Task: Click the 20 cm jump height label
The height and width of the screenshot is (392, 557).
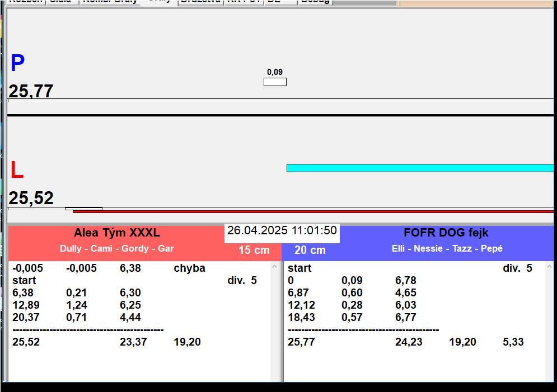Action: point(310,250)
